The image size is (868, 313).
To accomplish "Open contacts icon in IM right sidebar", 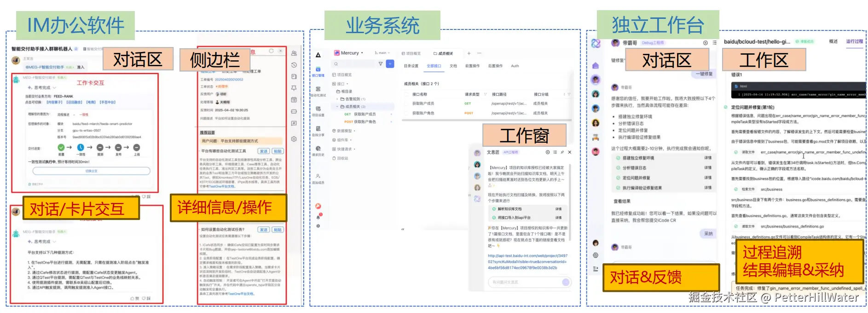I will pos(294,53).
